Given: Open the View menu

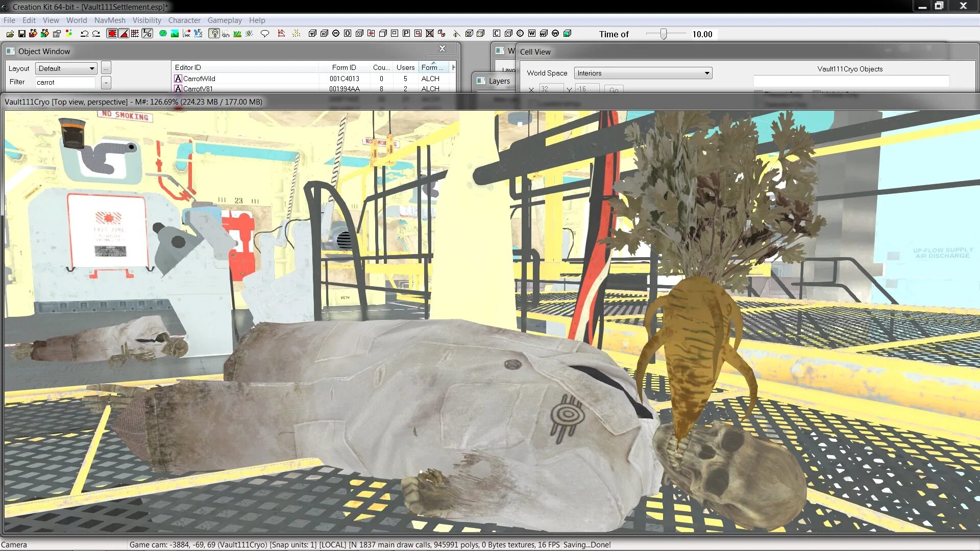Looking at the screenshot, I should coord(51,20).
